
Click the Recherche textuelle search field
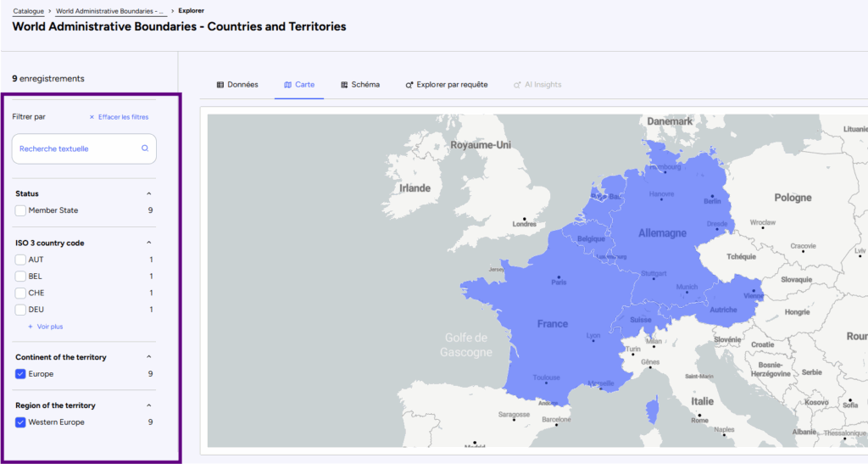coord(76,148)
